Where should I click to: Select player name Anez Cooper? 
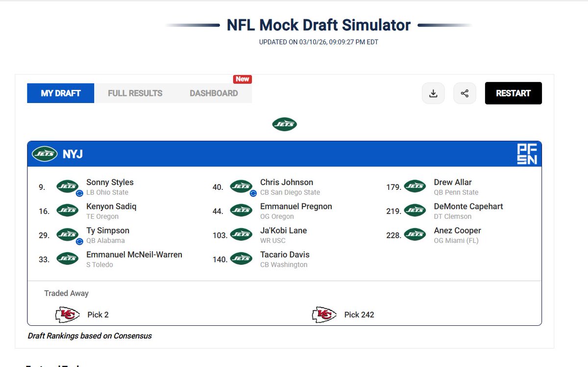(x=458, y=230)
